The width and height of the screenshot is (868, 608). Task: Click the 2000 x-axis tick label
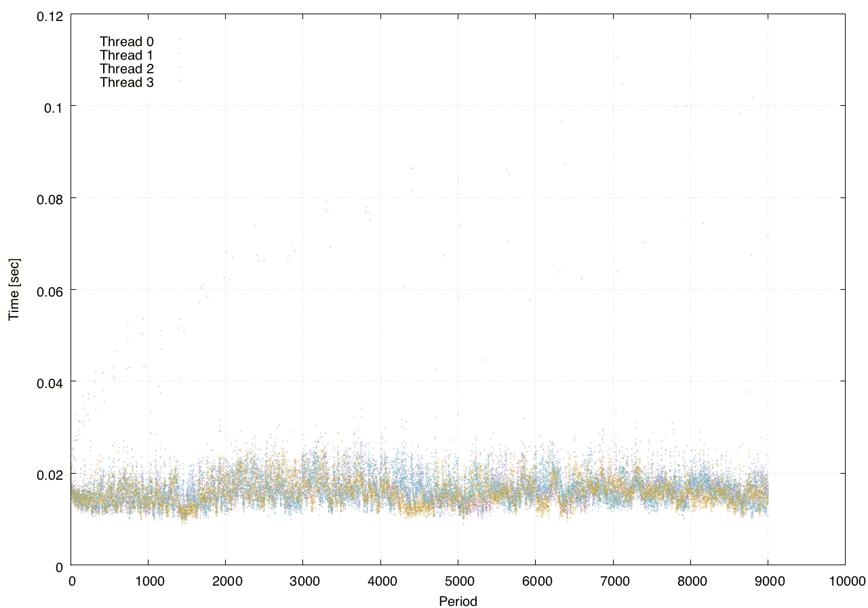click(226, 581)
